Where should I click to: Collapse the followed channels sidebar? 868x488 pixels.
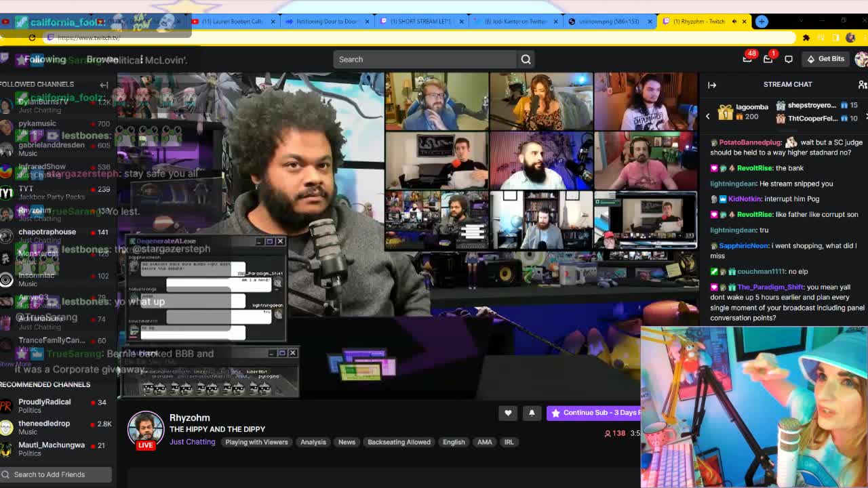click(104, 85)
